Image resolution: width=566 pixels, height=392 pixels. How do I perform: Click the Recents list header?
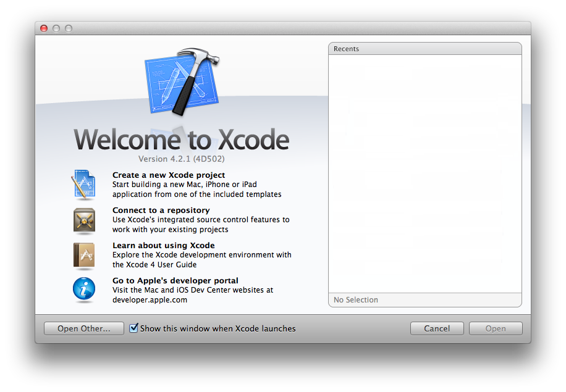[x=425, y=49]
